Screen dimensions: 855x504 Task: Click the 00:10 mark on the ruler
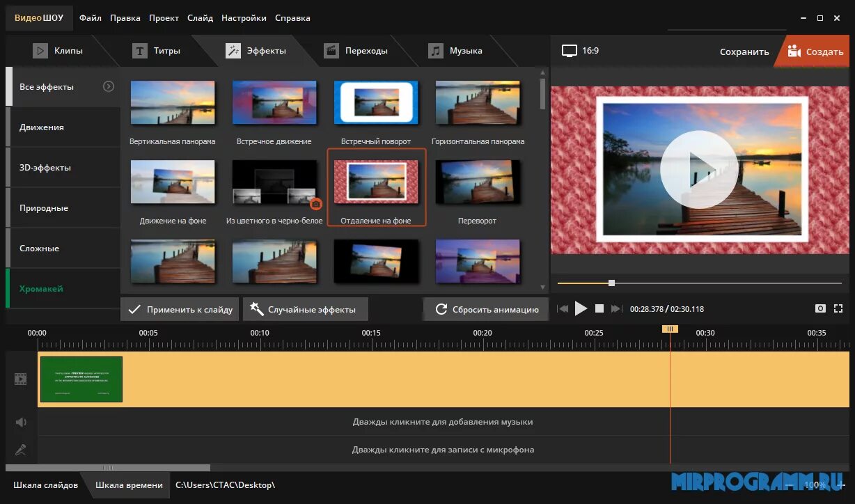pos(260,333)
